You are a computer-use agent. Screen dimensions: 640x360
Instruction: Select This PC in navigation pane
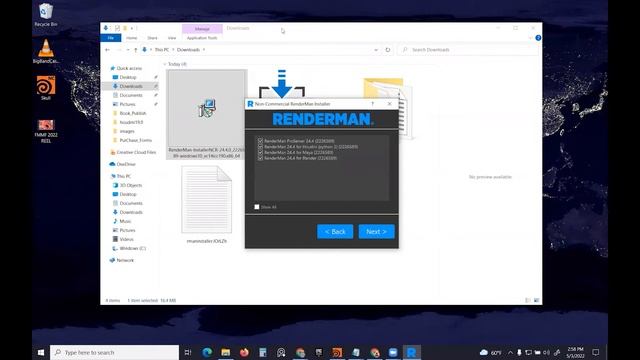pos(124,176)
